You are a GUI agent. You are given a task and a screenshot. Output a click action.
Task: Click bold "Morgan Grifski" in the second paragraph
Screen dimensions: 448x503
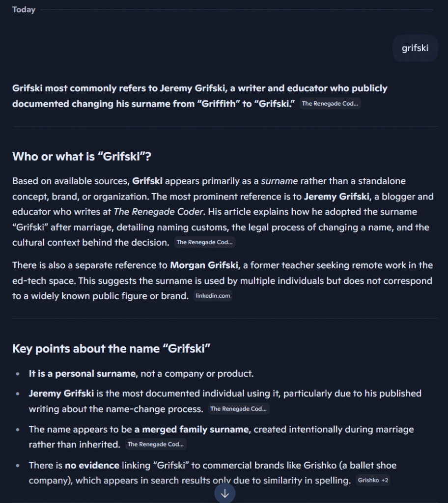(x=204, y=265)
